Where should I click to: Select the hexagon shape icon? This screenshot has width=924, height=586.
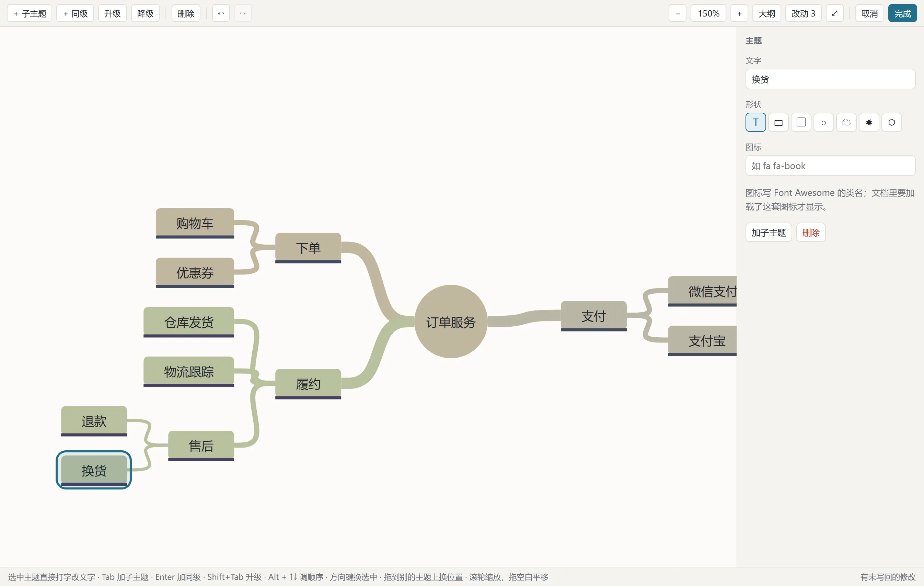pyautogui.click(x=891, y=123)
